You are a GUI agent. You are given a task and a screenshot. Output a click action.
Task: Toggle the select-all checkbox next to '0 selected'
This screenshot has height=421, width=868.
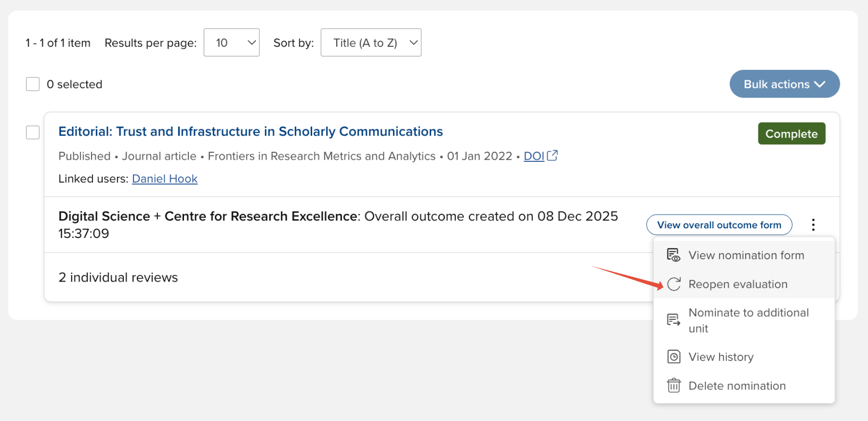(x=33, y=84)
